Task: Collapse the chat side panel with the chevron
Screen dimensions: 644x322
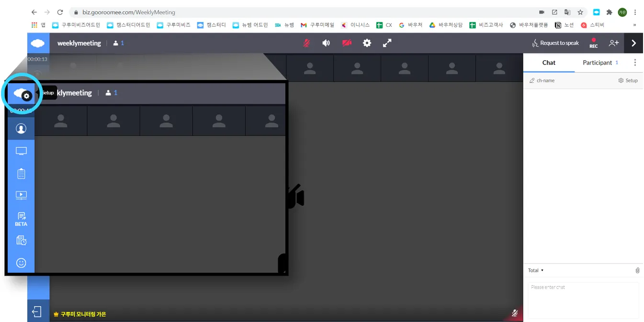Action: pos(634,43)
